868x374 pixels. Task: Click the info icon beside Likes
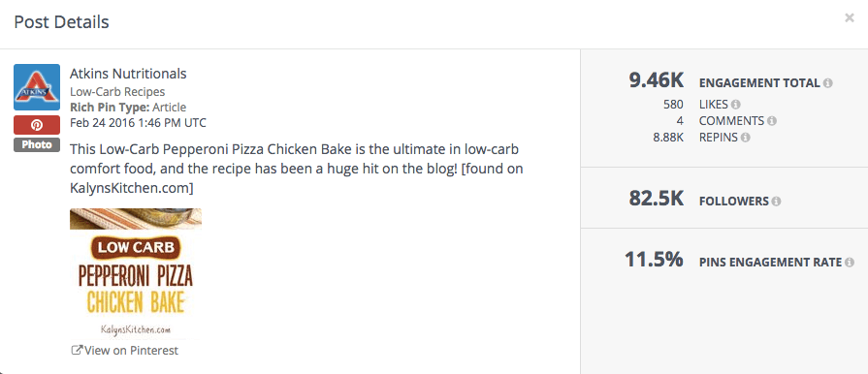736,104
